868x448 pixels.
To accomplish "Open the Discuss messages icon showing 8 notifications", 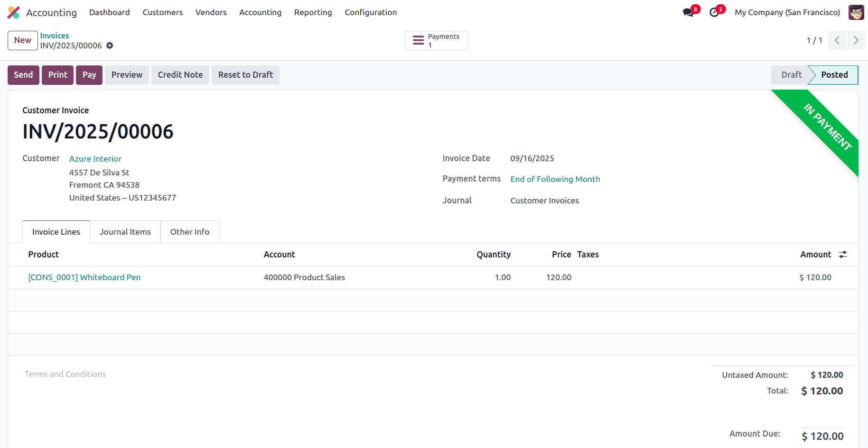I will [x=688, y=12].
